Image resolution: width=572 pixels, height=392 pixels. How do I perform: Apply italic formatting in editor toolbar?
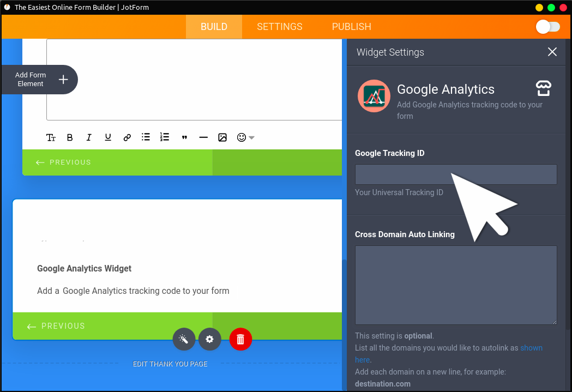[89, 137]
